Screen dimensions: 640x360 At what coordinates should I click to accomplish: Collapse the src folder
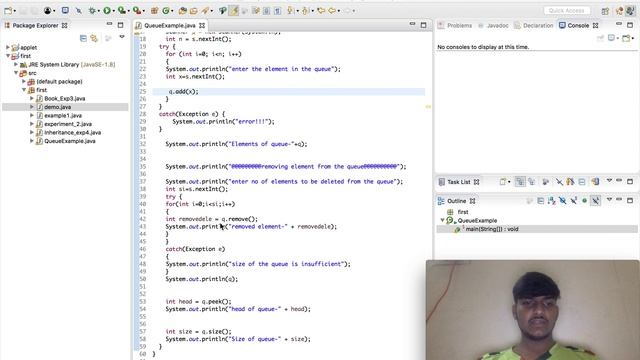click(16, 73)
